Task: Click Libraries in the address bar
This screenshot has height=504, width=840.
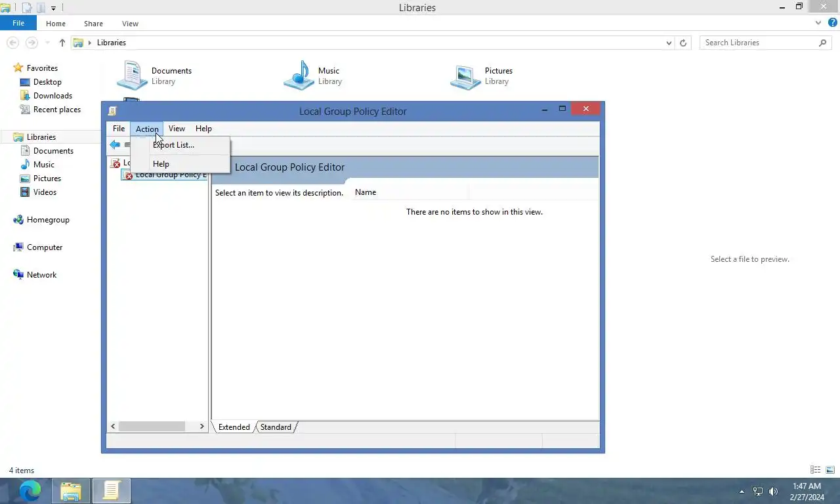Action: coord(112,43)
